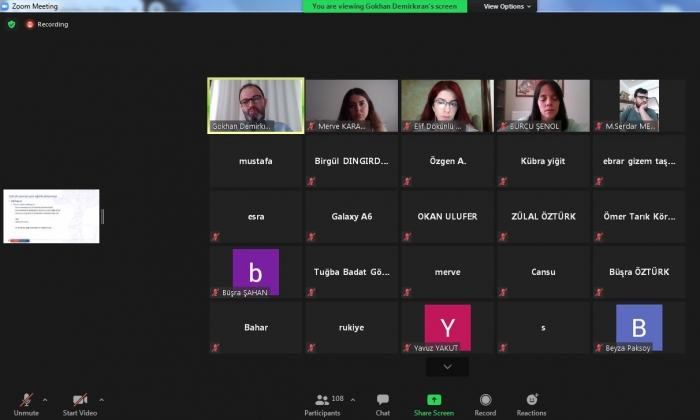Select Yavuz YAKUT's participant tile
Viewport: 700px width, 420px height.
click(x=447, y=328)
